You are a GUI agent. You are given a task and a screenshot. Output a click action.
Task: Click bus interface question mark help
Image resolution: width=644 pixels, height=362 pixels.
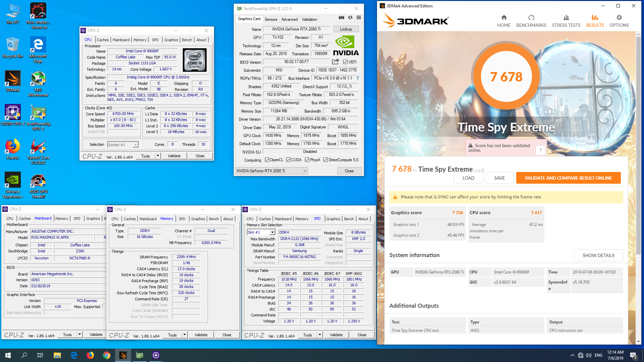358,78
